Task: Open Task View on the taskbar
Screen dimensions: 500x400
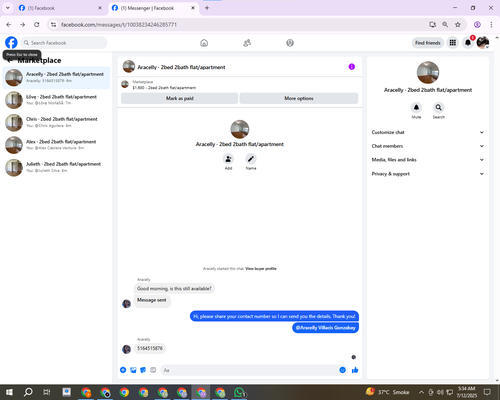Action: (x=47, y=392)
